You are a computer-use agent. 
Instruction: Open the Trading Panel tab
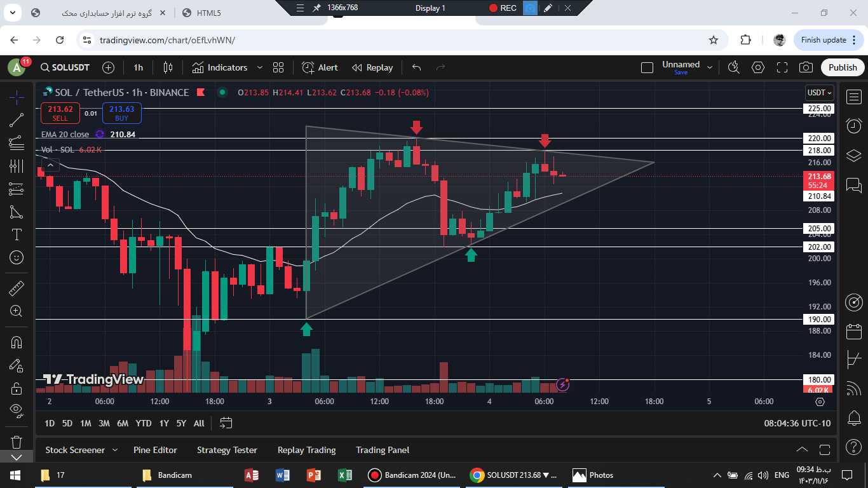click(x=383, y=450)
